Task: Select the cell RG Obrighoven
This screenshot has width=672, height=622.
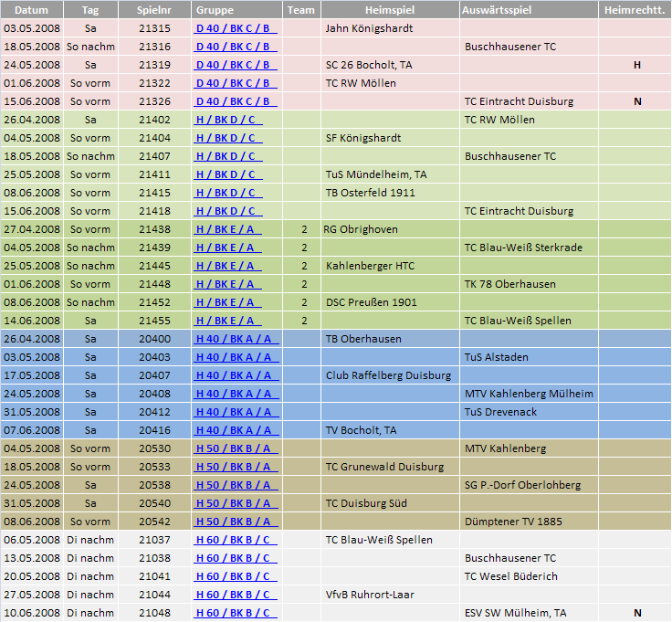Action: [x=390, y=229]
